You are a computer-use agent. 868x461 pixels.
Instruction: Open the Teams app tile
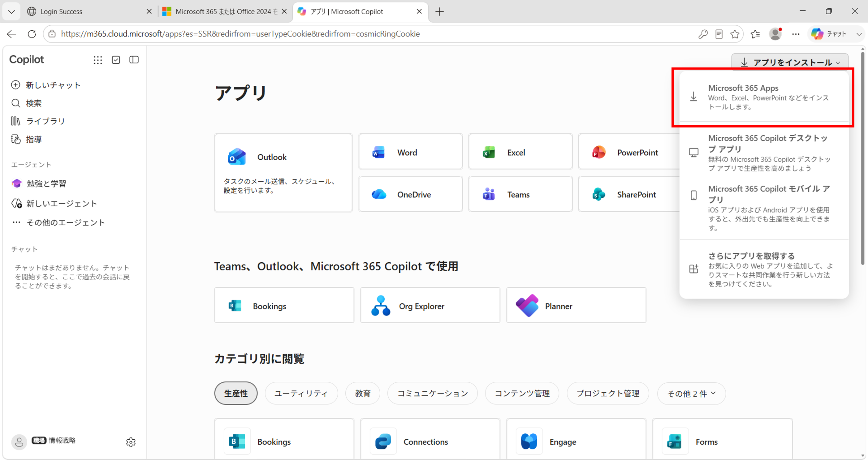(520, 194)
